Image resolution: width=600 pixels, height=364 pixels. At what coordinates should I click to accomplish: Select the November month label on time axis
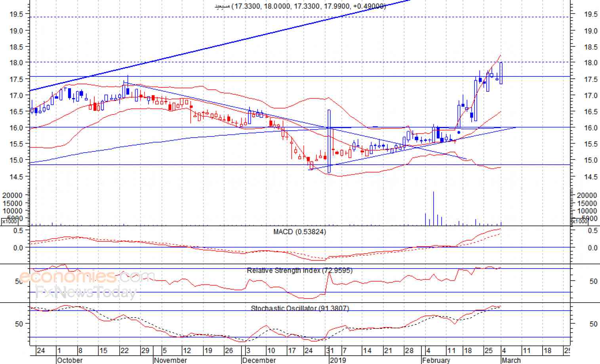click(x=170, y=360)
